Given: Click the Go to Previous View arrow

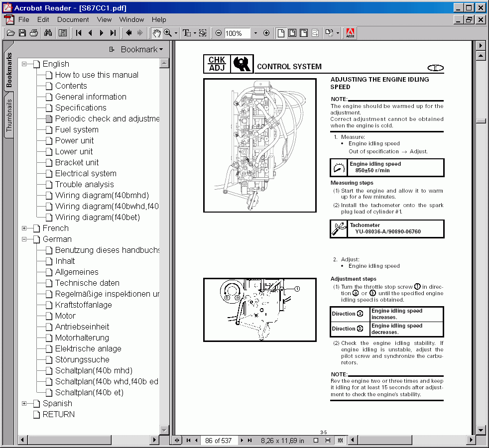Looking at the screenshot, I should pos(129,33).
